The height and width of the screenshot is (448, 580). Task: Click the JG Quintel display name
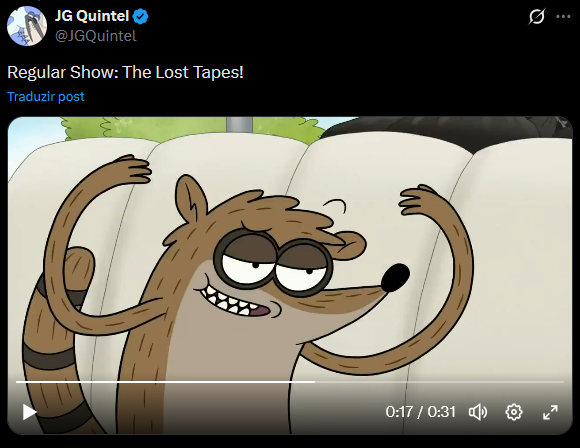click(x=92, y=16)
